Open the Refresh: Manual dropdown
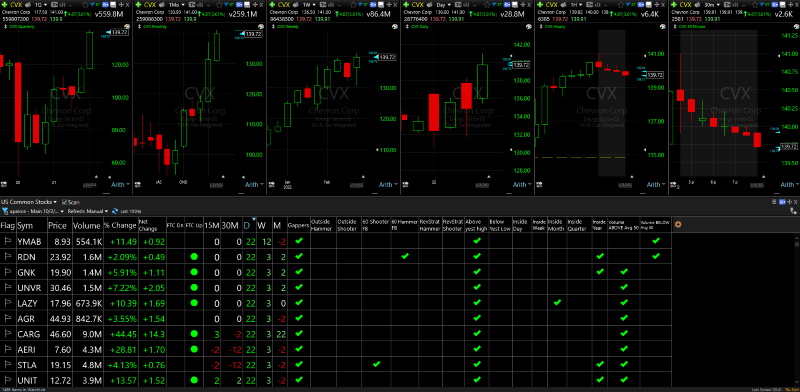This screenshot has width=800, height=392. 88,211
